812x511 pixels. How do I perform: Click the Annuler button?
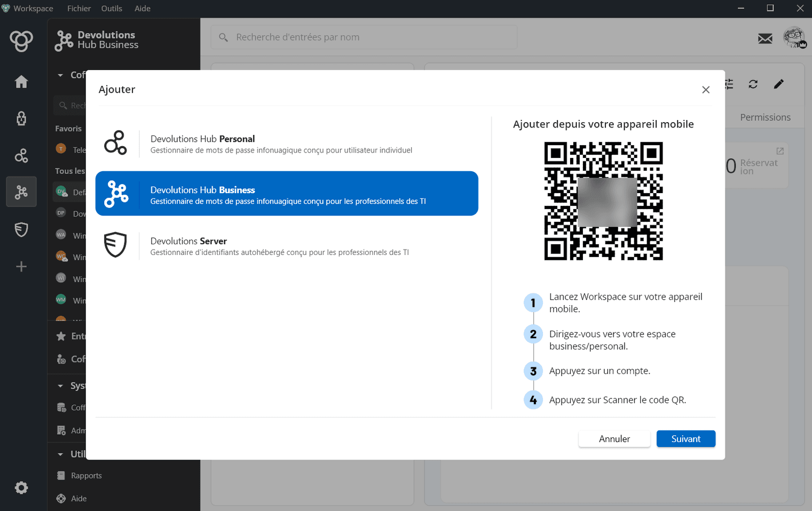coord(614,439)
